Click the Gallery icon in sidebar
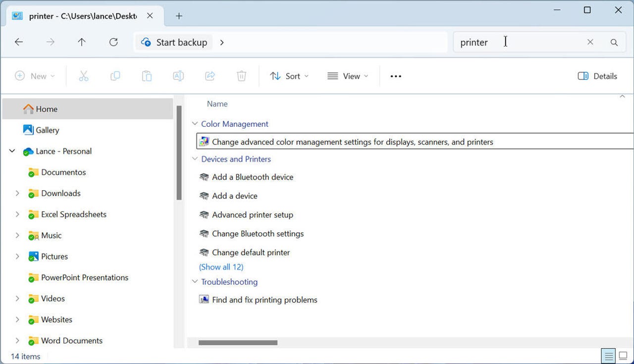The image size is (634, 364). [28, 130]
